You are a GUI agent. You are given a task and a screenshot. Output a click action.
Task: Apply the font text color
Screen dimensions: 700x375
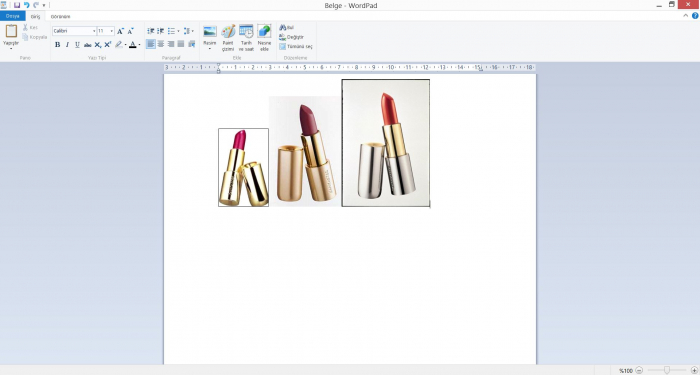point(133,45)
